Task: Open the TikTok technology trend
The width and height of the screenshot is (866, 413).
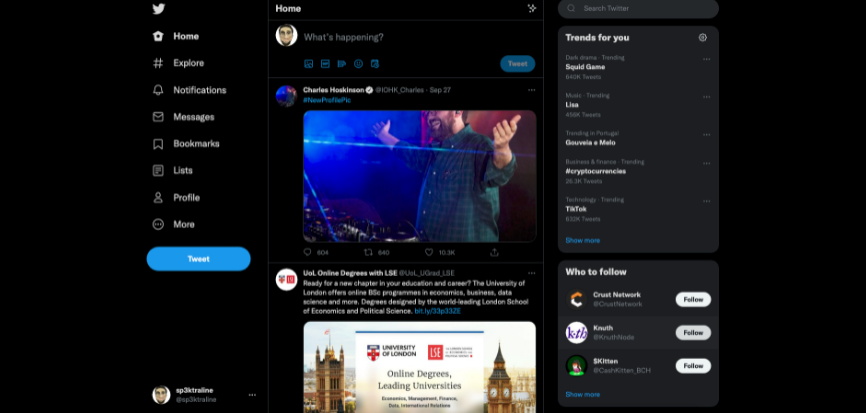Action: coord(638,209)
